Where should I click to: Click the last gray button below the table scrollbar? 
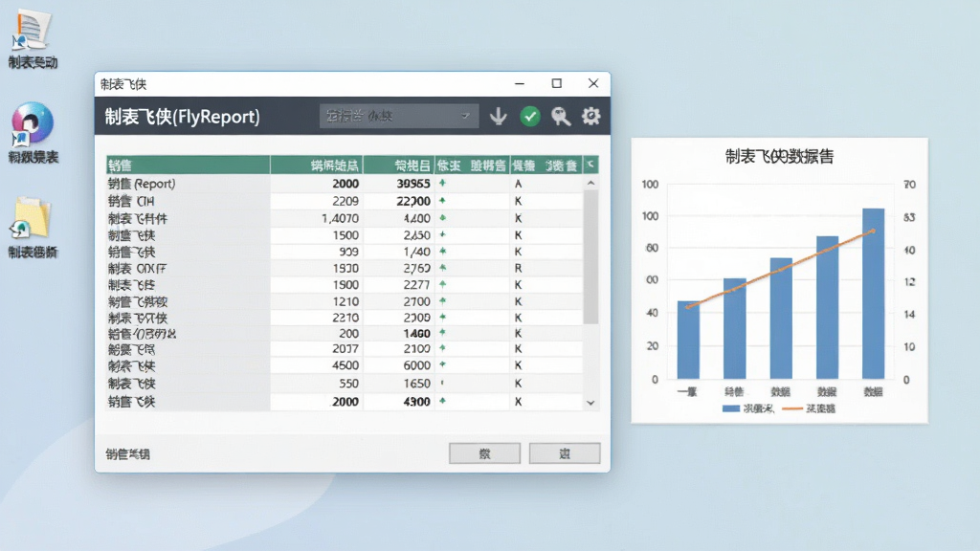point(565,453)
